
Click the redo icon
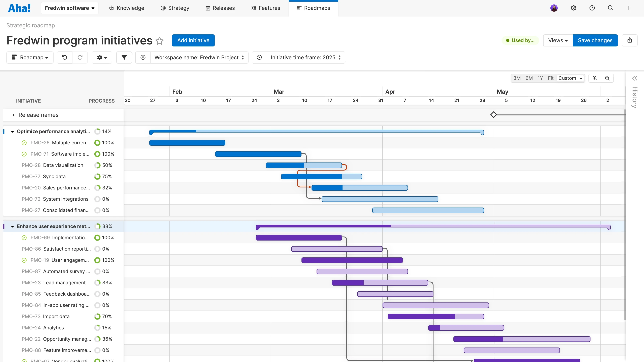(80, 57)
